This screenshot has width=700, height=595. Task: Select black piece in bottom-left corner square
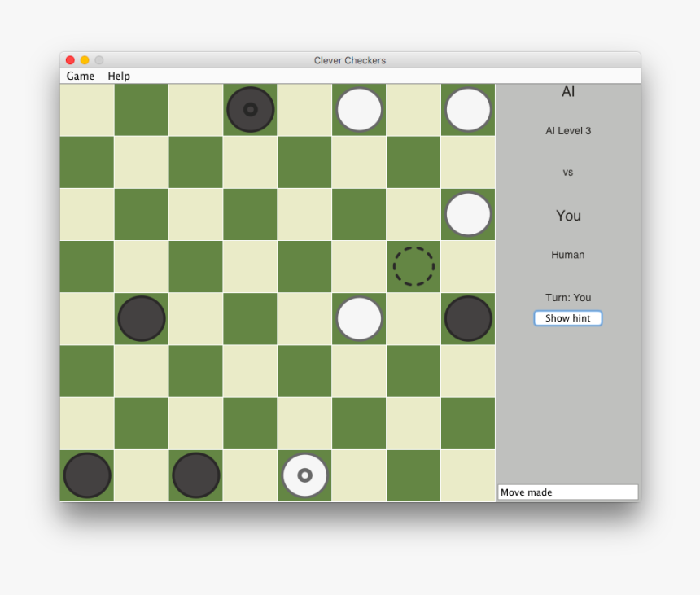87,475
